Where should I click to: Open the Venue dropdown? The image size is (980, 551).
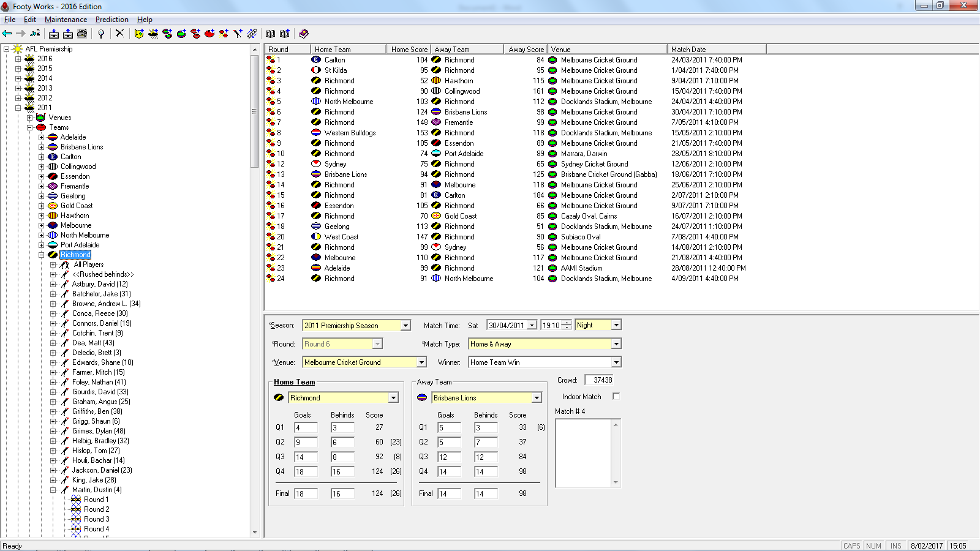coord(421,362)
